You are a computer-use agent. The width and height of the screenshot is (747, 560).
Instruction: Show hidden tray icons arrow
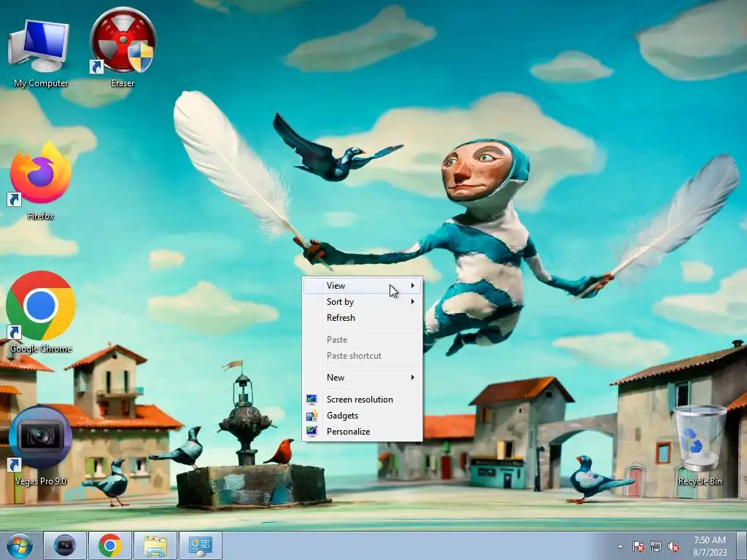pos(620,546)
